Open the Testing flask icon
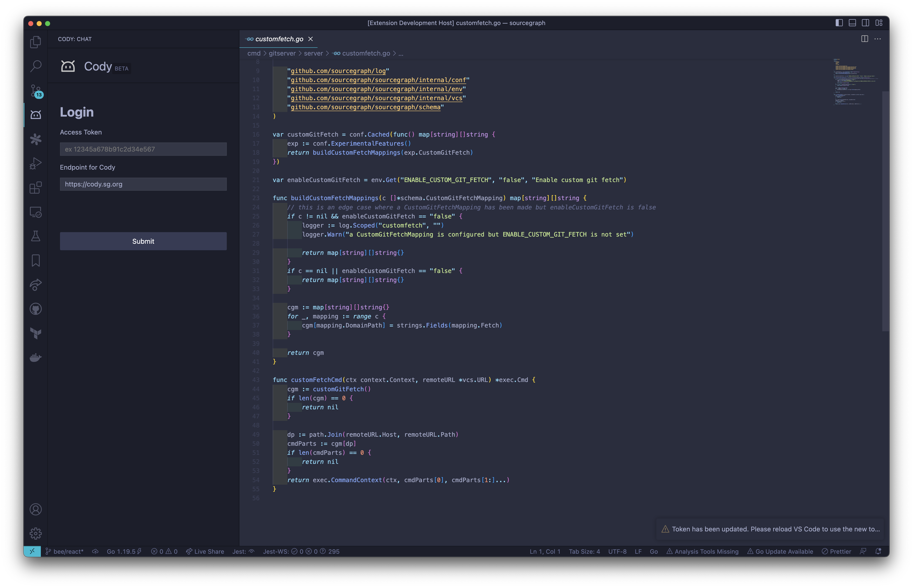The image size is (913, 588). 36,236
